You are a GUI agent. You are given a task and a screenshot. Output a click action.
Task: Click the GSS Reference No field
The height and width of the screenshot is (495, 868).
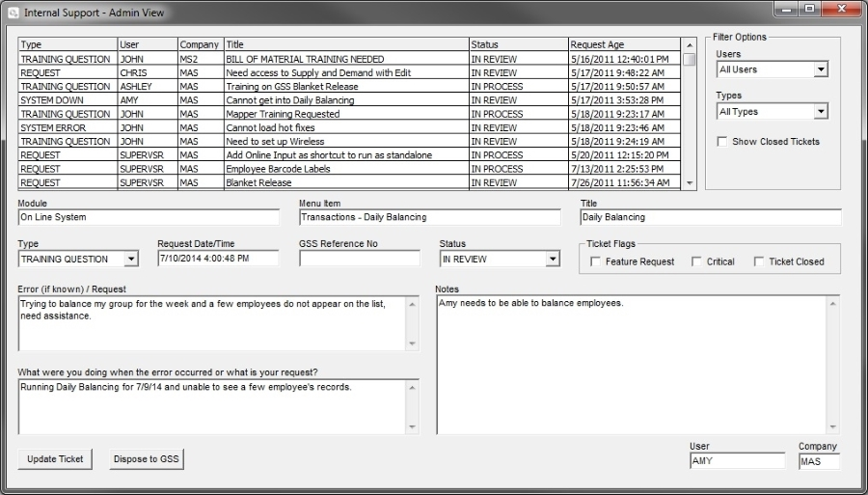click(x=360, y=259)
